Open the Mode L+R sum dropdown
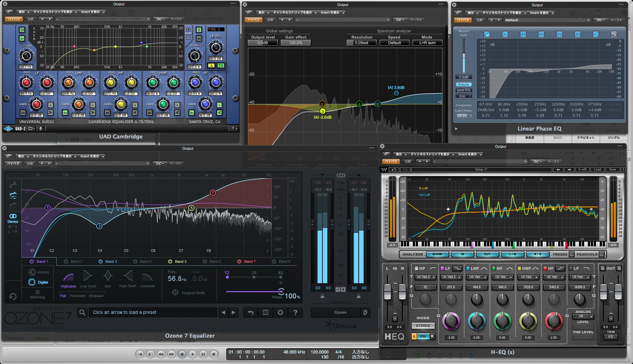This screenshot has width=633, height=364. pos(427,43)
